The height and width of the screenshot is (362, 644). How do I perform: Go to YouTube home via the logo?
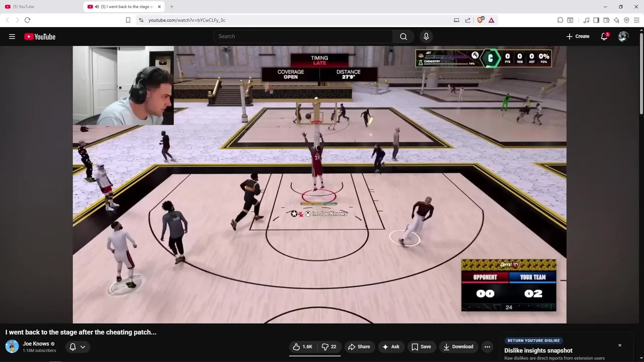pos(40,37)
